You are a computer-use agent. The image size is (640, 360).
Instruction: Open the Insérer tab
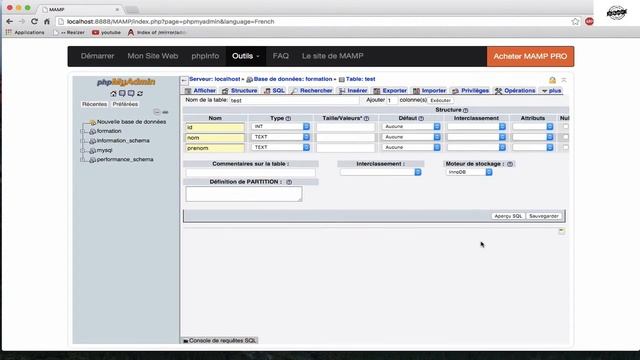tap(353, 91)
